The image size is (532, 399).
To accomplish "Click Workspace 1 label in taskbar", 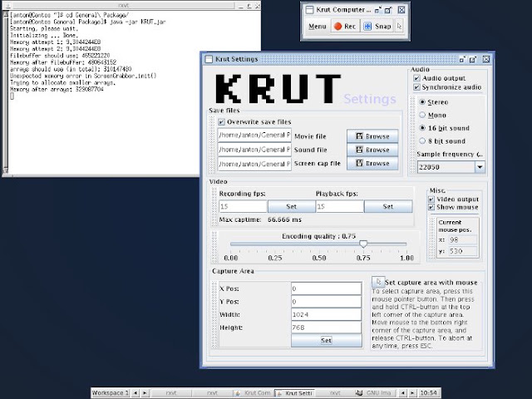I will pos(111,393).
